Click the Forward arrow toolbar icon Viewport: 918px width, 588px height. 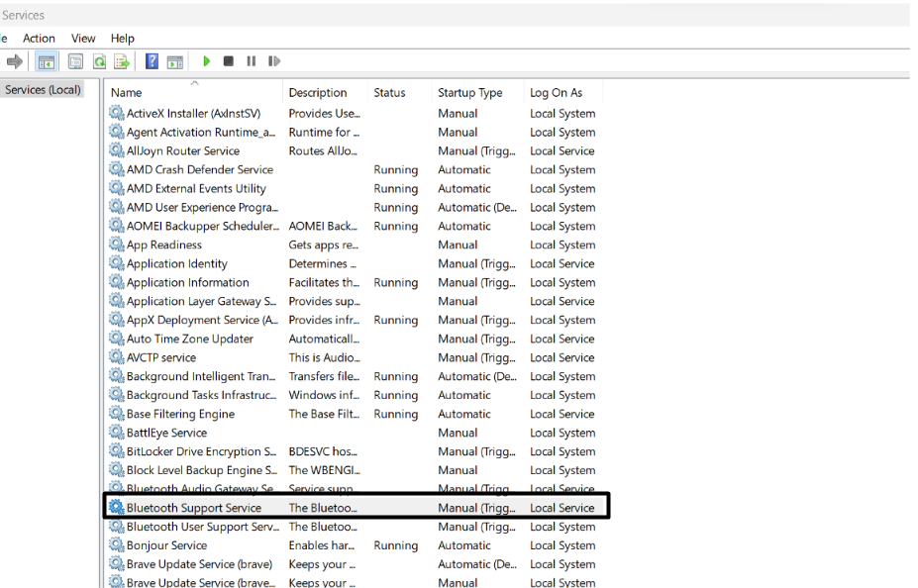coord(15,61)
